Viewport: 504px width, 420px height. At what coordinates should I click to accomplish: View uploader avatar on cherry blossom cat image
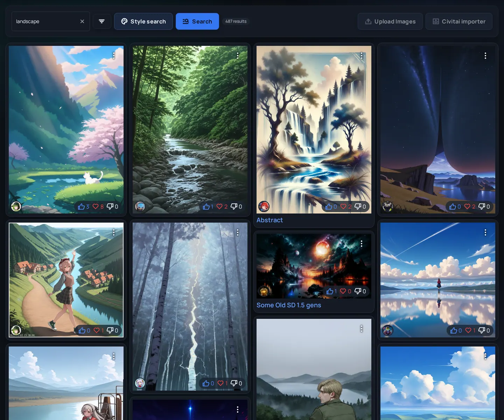16,206
